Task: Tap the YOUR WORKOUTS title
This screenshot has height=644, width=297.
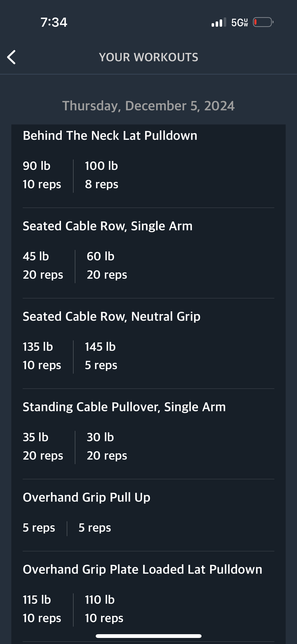Action: pyautogui.click(x=148, y=57)
